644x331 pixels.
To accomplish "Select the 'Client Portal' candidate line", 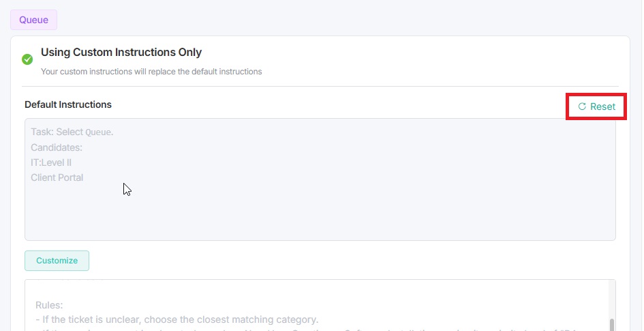I will click(x=57, y=177).
